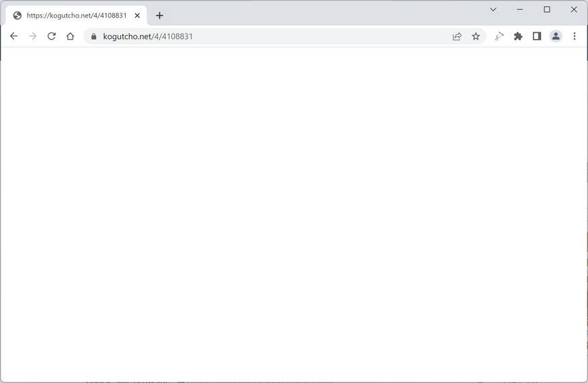Open the profile avatar menu
The width and height of the screenshot is (588, 383).
(556, 36)
